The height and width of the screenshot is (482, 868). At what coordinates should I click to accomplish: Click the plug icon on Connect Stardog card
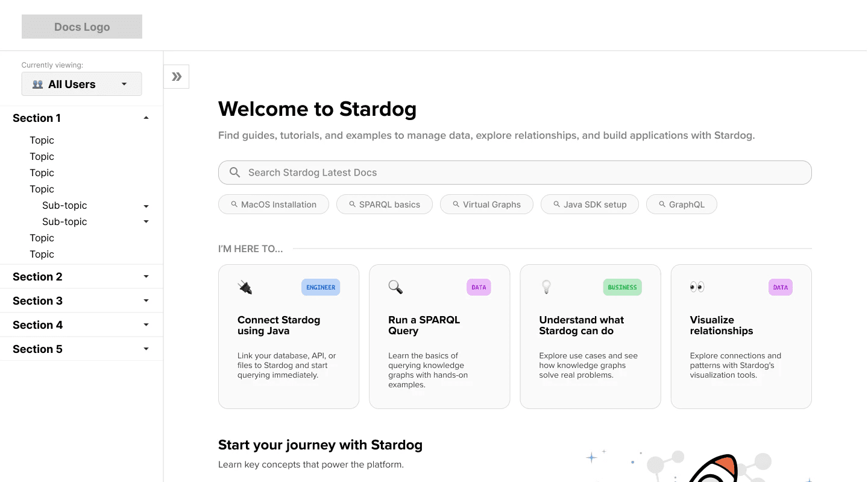pyautogui.click(x=245, y=287)
